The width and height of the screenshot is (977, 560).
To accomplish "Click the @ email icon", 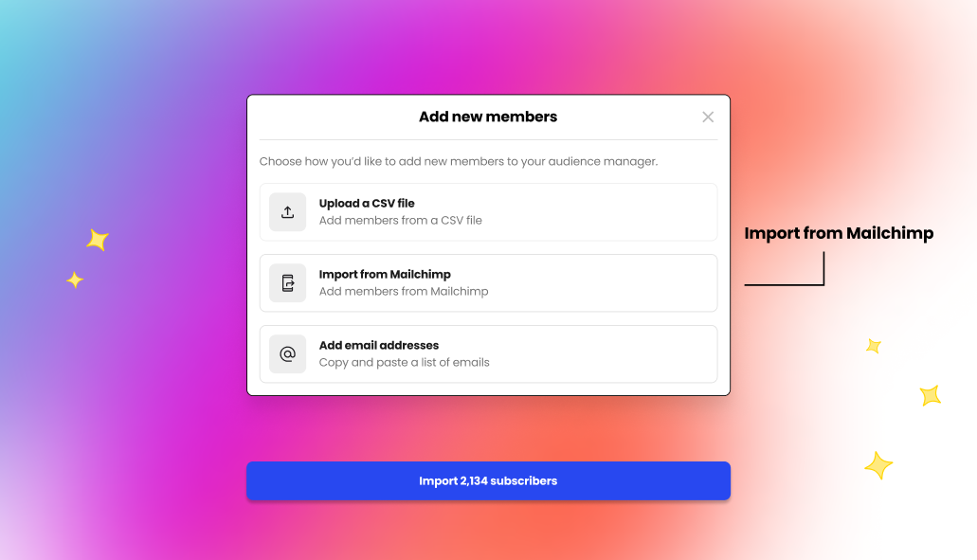I will [x=287, y=354].
